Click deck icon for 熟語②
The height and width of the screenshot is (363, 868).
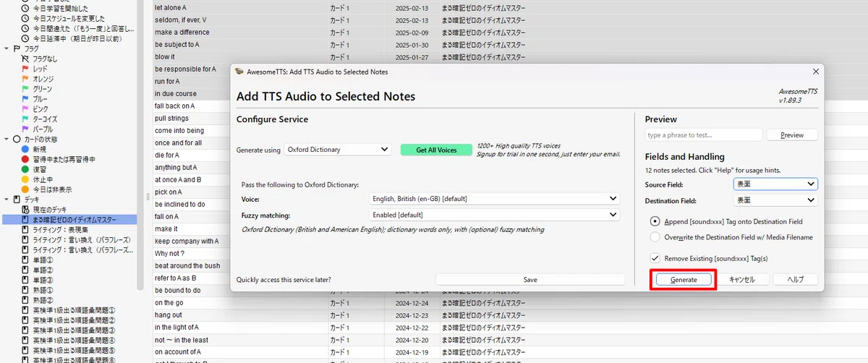coord(26,300)
